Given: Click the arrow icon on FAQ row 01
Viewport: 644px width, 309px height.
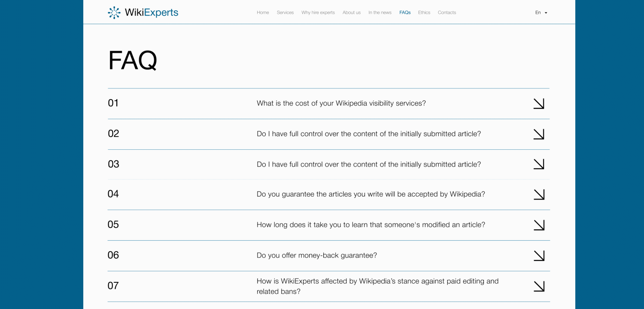Looking at the screenshot, I should 539,103.
